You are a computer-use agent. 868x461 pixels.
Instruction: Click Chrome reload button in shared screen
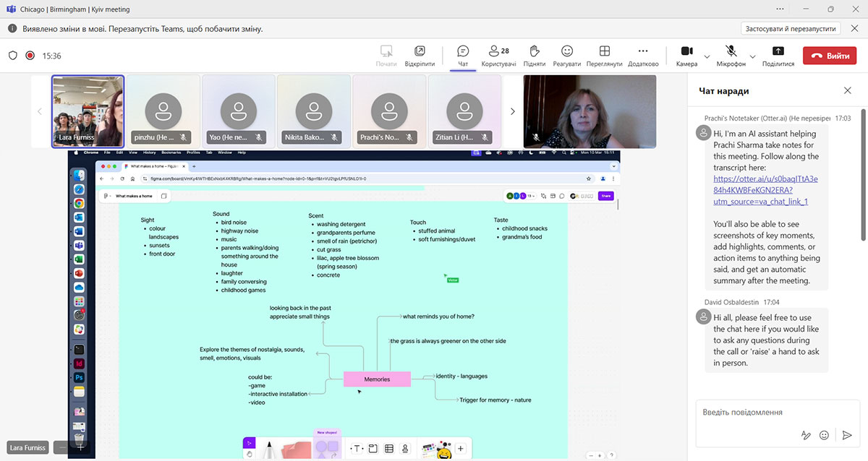123,178
